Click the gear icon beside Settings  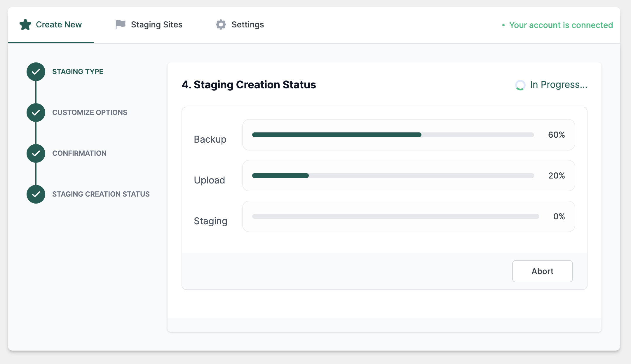point(221,24)
